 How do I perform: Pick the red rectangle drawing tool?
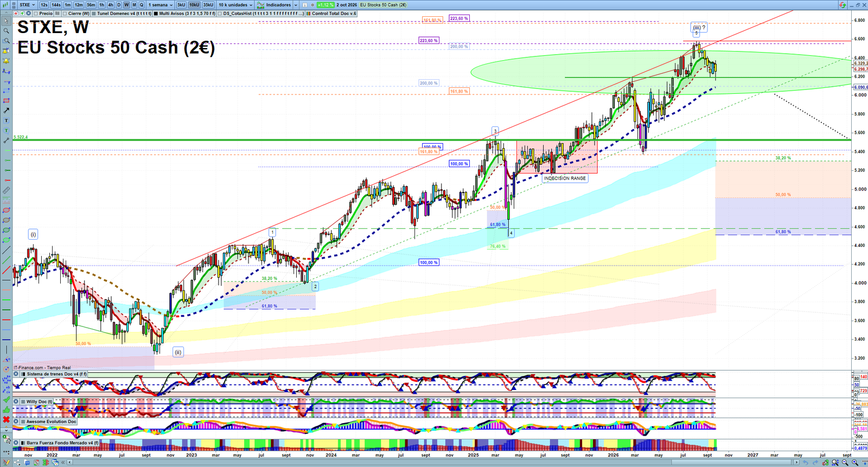click(x=6, y=100)
